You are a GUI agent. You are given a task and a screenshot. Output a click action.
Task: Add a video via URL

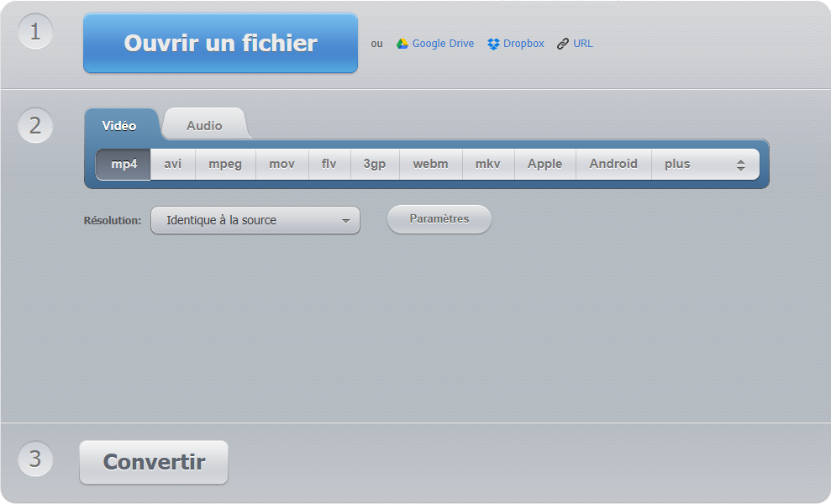(575, 43)
